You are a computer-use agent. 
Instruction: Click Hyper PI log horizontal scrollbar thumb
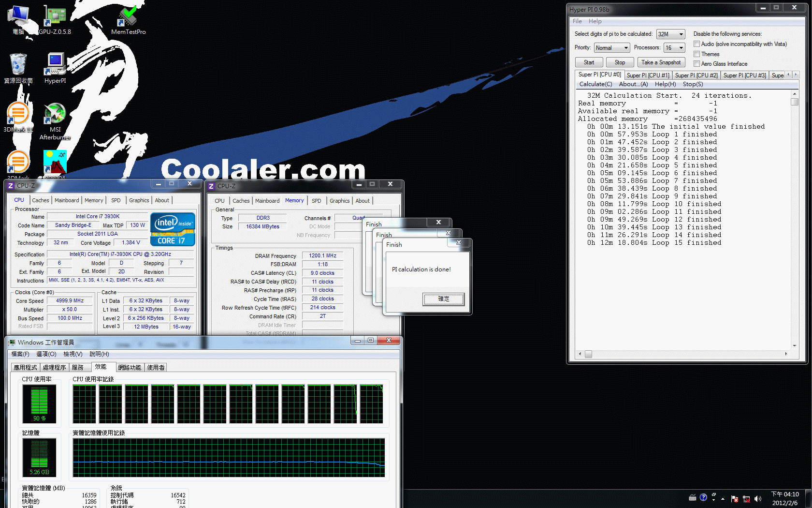click(588, 354)
